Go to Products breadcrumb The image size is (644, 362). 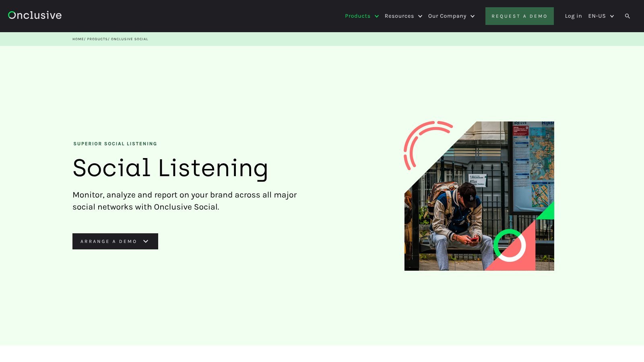point(97,39)
